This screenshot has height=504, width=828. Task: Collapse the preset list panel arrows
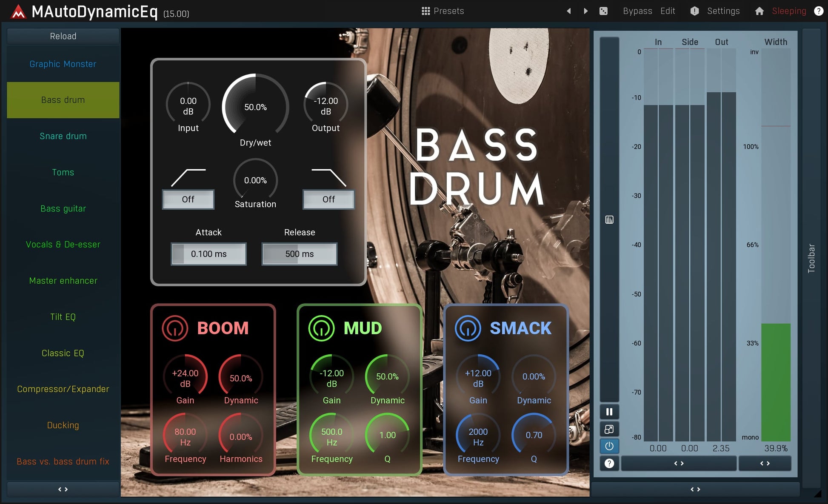click(63, 490)
